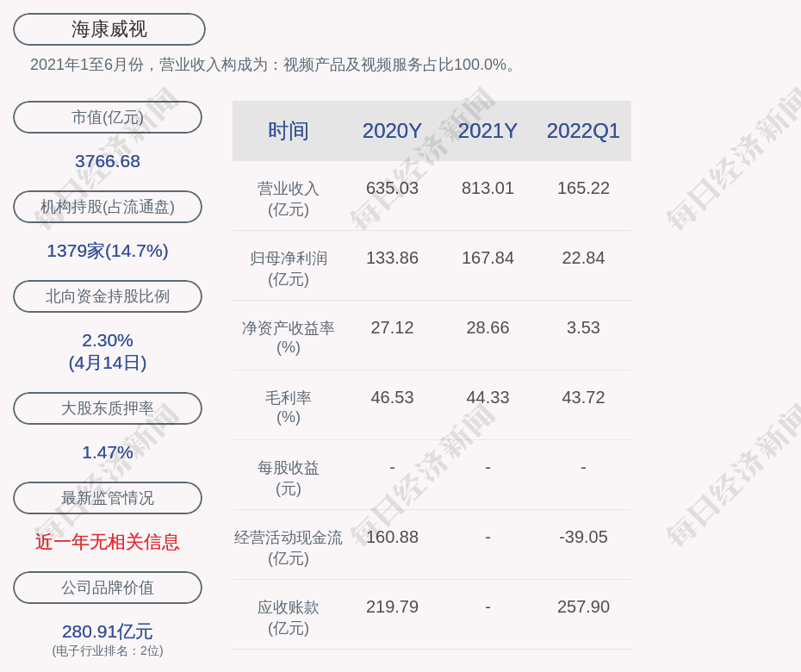Click receivables value 257.90

[583, 607]
